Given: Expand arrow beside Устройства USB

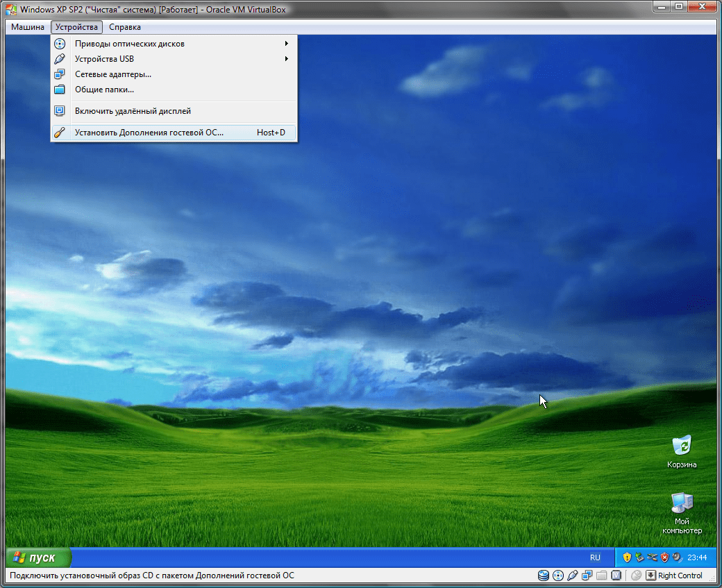Looking at the screenshot, I should (287, 58).
